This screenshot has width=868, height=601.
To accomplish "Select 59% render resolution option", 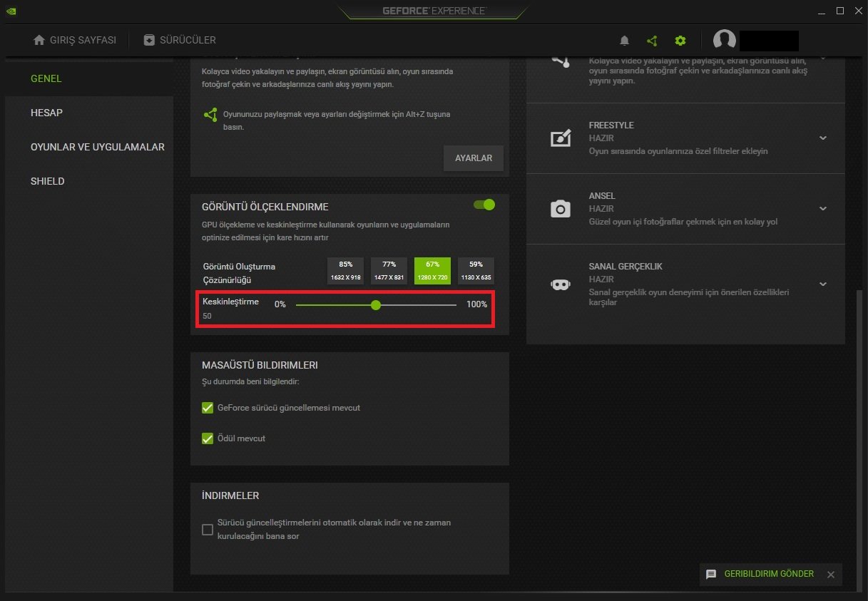I will 476,270.
